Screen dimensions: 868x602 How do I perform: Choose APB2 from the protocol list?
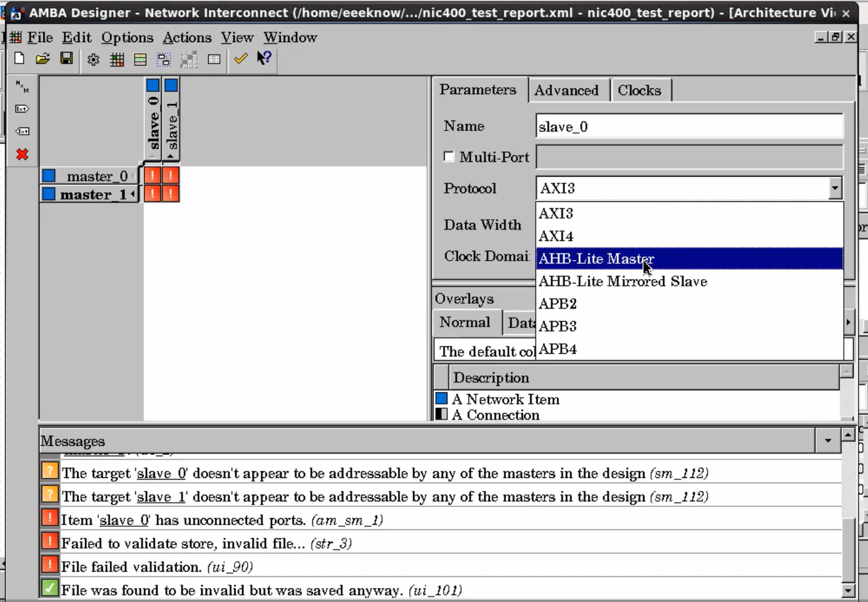pos(690,304)
